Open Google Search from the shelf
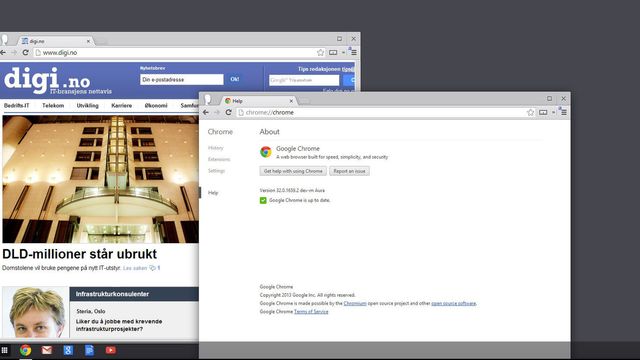The width and height of the screenshot is (640, 360). point(68,350)
